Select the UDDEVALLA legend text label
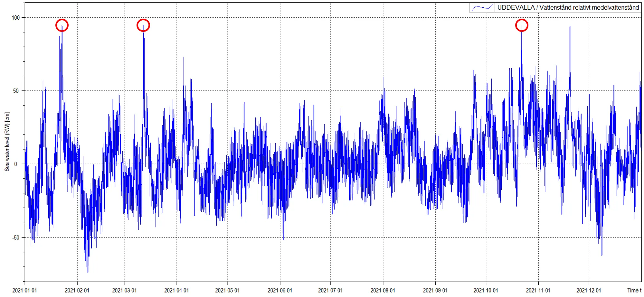Viewport: 644px width, 297px height. [568, 7]
